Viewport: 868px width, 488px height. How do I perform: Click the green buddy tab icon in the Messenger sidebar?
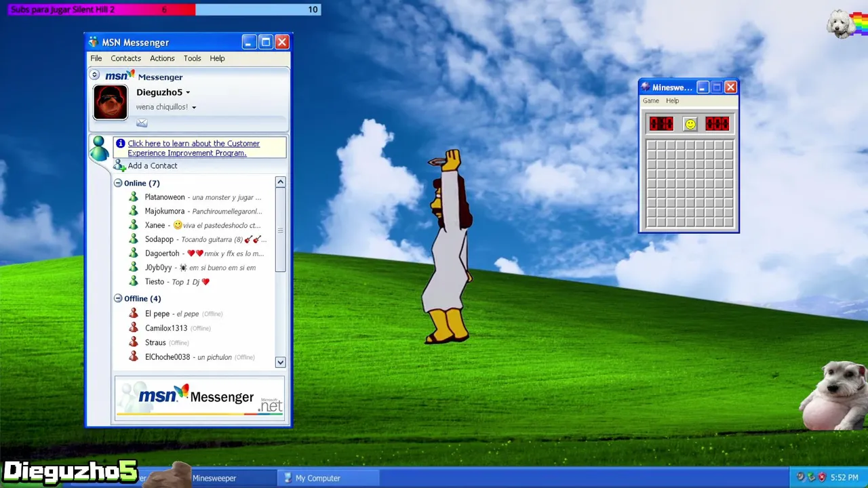(99, 148)
